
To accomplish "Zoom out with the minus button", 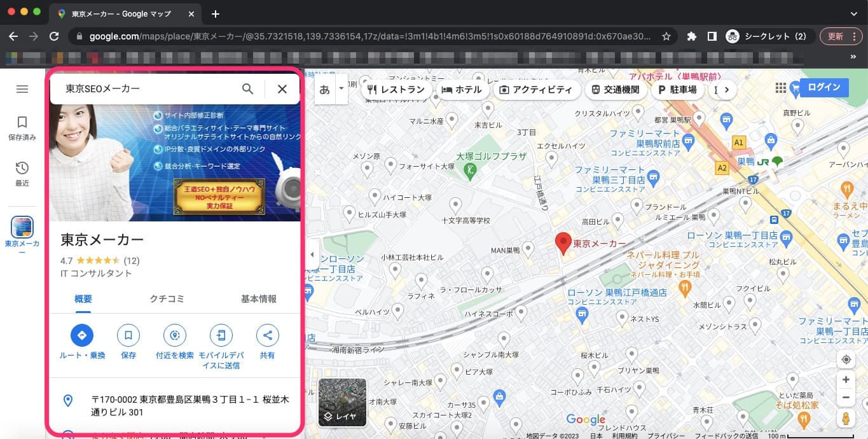I will click(x=846, y=398).
